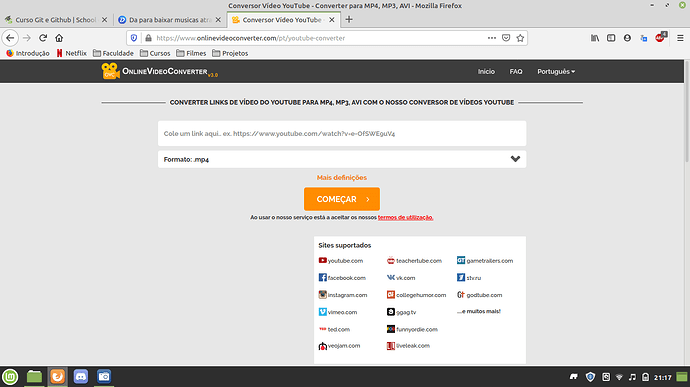Click veojam.com in supported sites
Image resolution: width=690 pixels, height=387 pixels.
tap(339, 346)
